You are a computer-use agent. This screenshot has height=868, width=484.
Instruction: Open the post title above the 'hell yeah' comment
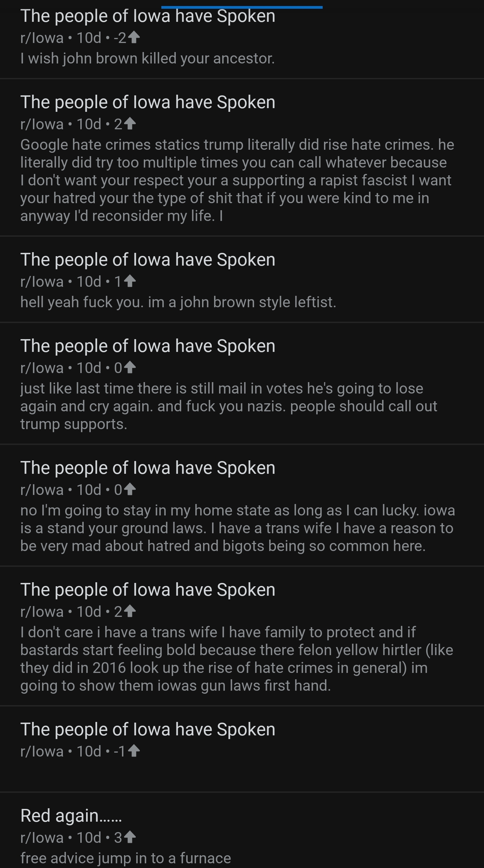(148, 260)
